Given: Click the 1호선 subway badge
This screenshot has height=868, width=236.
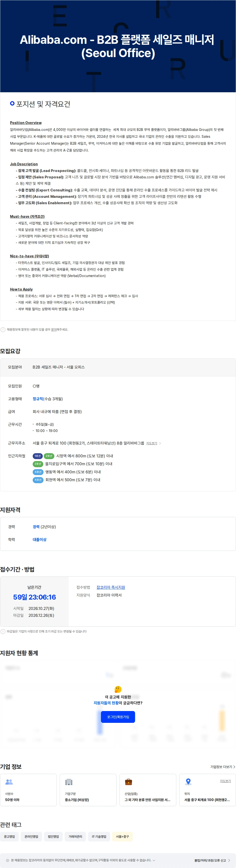Looking at the screenshot, I should coord(37,456).
